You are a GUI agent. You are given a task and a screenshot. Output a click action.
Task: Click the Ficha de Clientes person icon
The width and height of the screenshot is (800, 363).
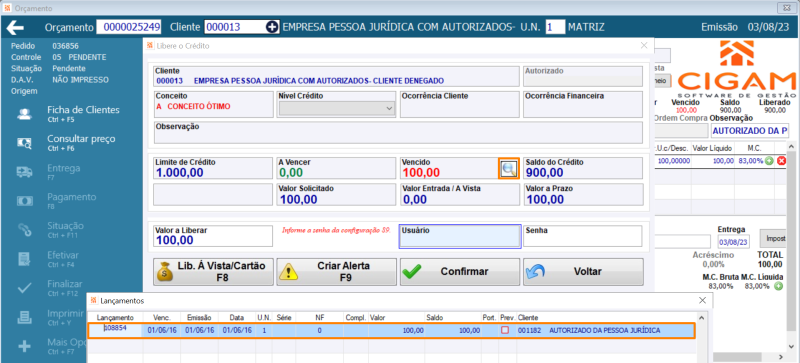[x=24, y=114]
